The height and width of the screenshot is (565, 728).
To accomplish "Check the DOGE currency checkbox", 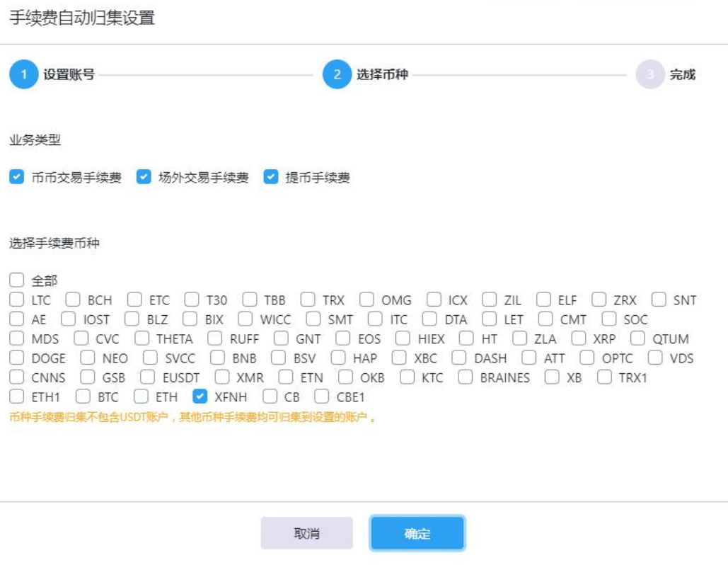I will (17, 358).
